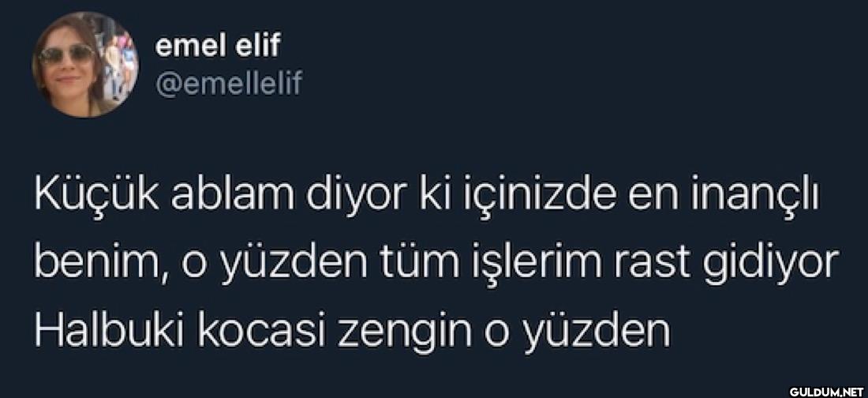
Task: Click the word "zengin" in the tweet
Action: coord(409,334)
